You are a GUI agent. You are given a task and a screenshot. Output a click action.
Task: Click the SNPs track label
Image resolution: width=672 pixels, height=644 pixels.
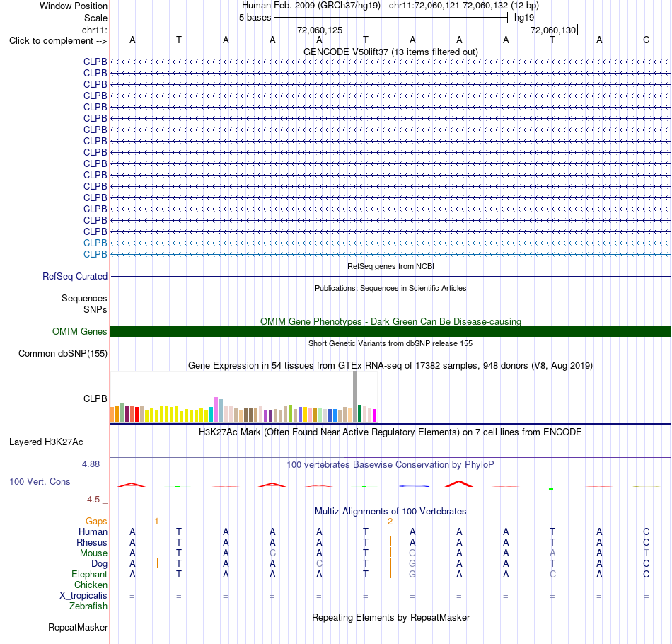pos(95,309)
